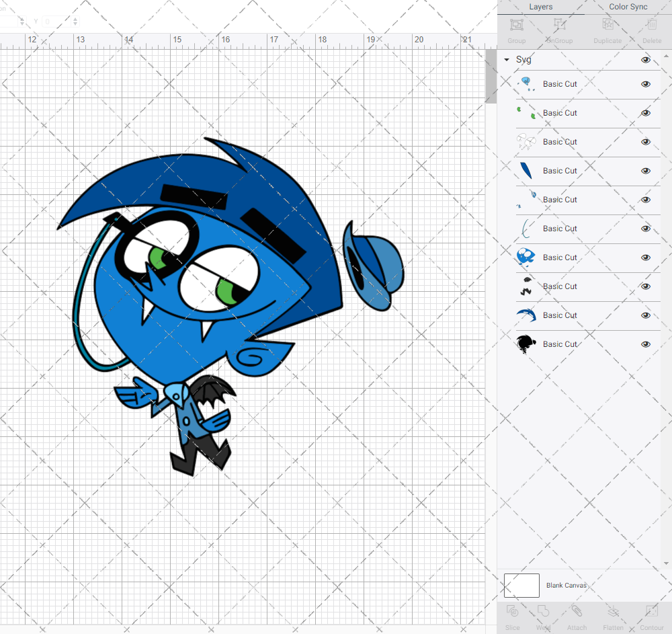Hide the black wings Basic Cut layer

(645, 286)
